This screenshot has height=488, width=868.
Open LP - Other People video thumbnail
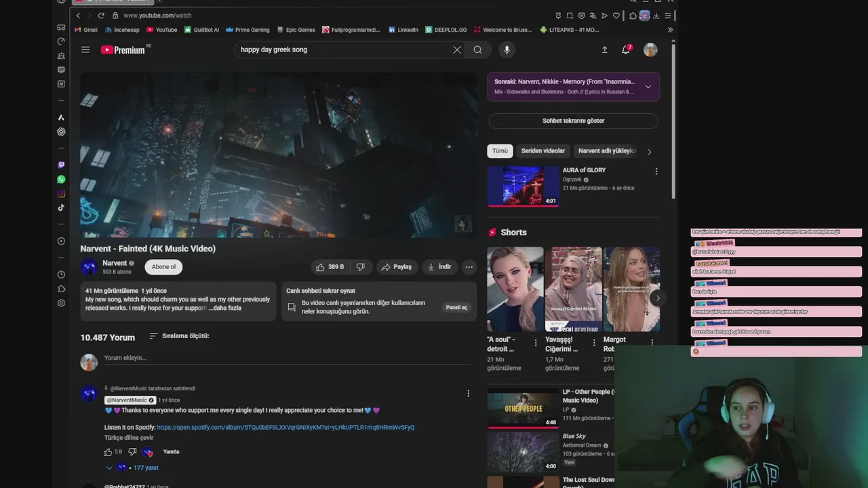[523, 407]
